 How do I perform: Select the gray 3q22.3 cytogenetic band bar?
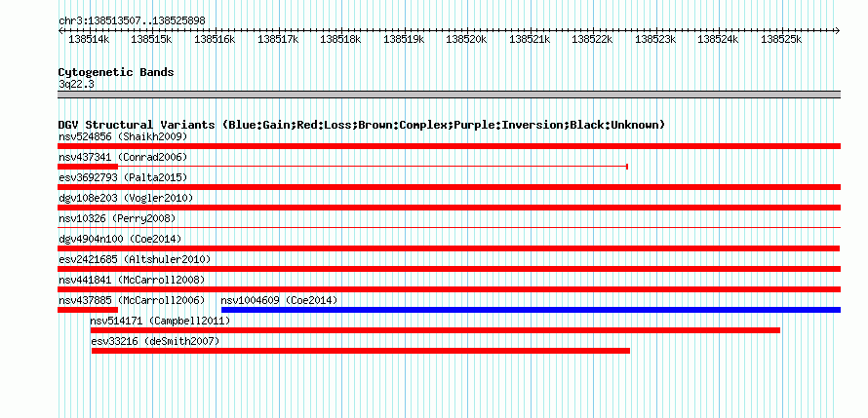tap(449, 95)
